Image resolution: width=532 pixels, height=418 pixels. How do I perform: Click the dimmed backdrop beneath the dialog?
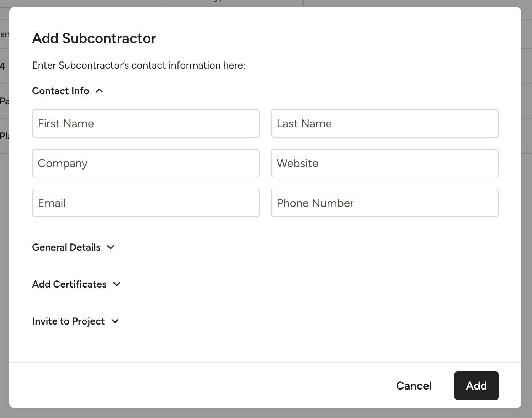pos(266,413)
